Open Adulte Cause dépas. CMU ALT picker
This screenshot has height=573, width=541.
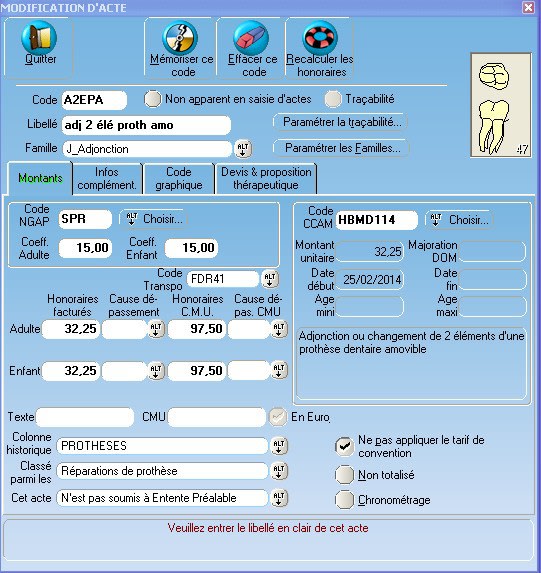coord(279,329)
